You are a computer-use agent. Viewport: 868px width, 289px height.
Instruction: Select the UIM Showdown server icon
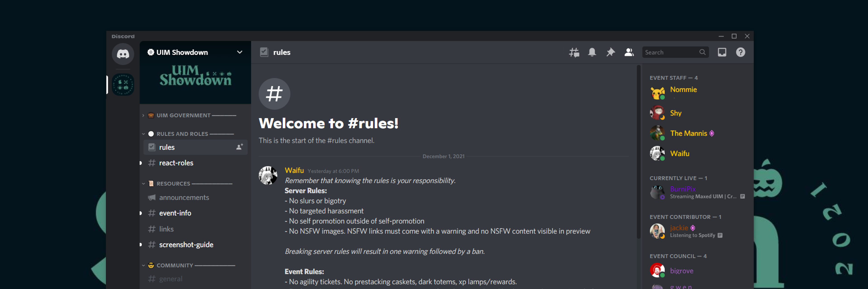point(123,84)
